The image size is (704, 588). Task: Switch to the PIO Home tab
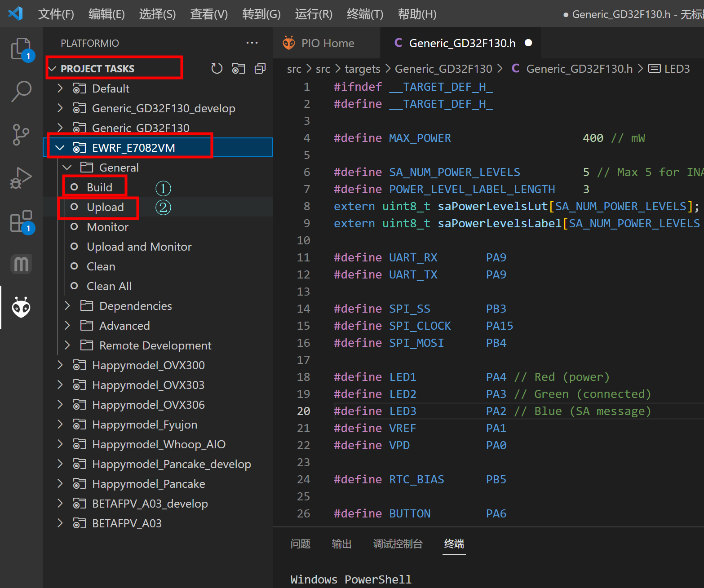[327, 43]
